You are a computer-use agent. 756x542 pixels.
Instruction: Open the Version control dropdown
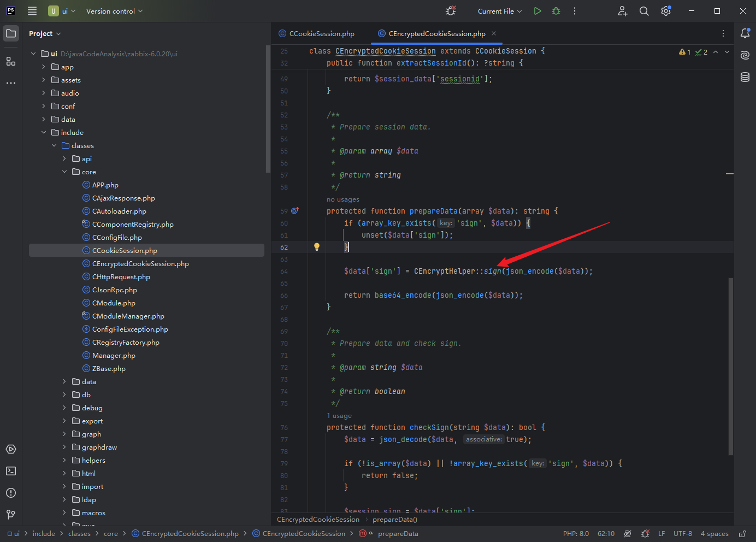(114, 11)
